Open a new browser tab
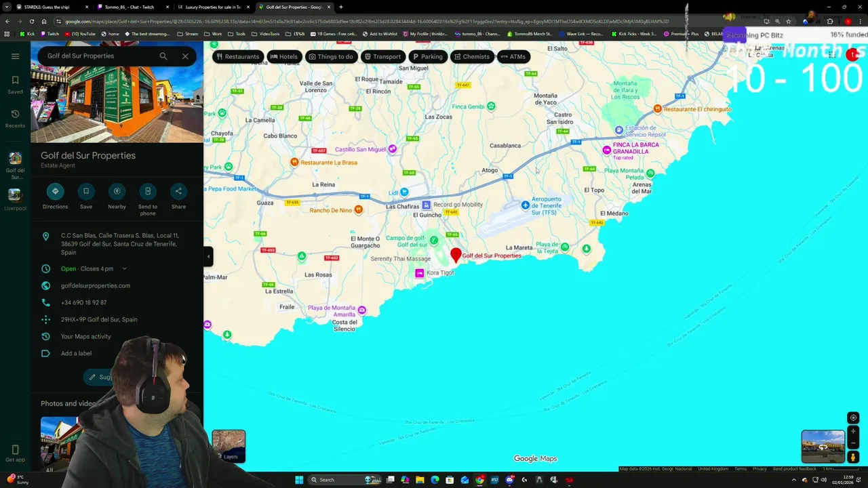Viewport: 868px width, 488px height. point(340,7)
